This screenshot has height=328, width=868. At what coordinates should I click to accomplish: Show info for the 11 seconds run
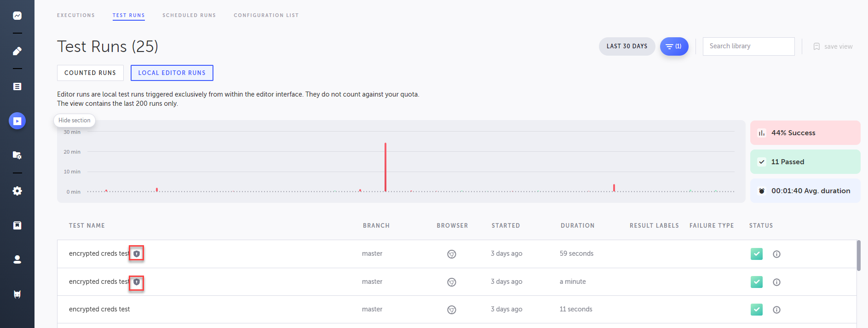pos(776,310)
